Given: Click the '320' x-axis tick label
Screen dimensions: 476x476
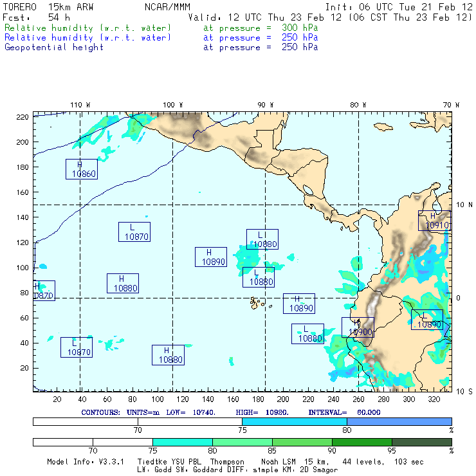Looking at the screenshot, I should point(434,399).
